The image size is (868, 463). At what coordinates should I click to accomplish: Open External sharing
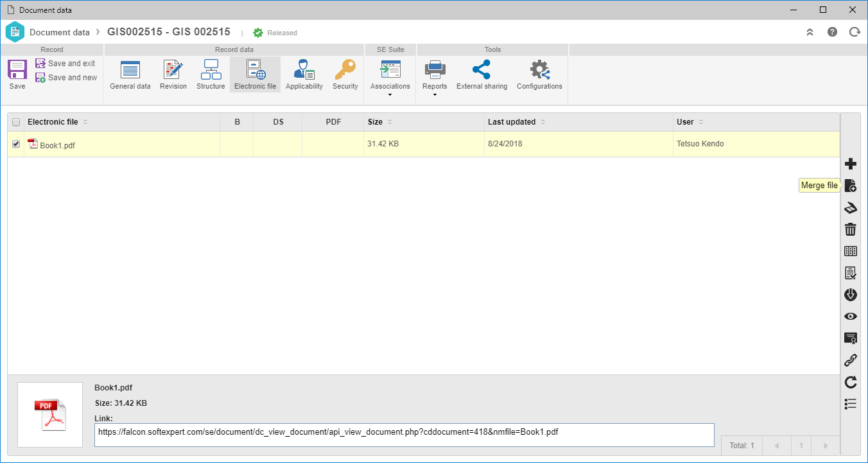(x=482, y=74)
